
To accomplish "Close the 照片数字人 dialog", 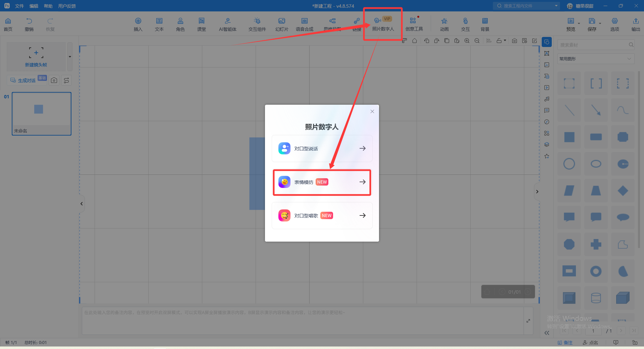I will 372,111.
